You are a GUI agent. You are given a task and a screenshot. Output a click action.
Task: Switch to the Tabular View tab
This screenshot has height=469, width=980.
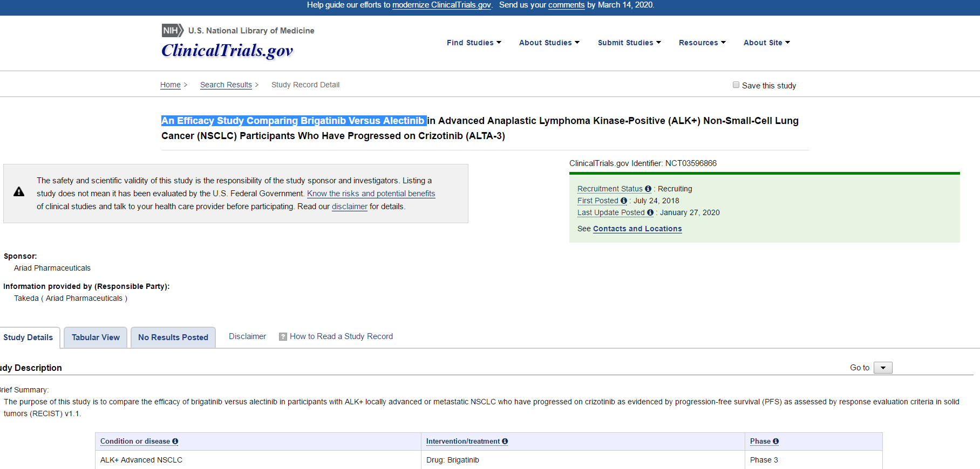[96, 337]
